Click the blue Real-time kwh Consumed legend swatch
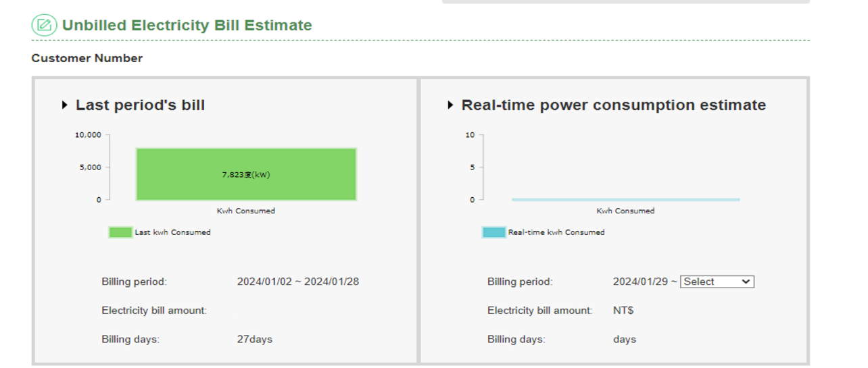The width and height of the screenshot is (868, 368). pos(493,232)
